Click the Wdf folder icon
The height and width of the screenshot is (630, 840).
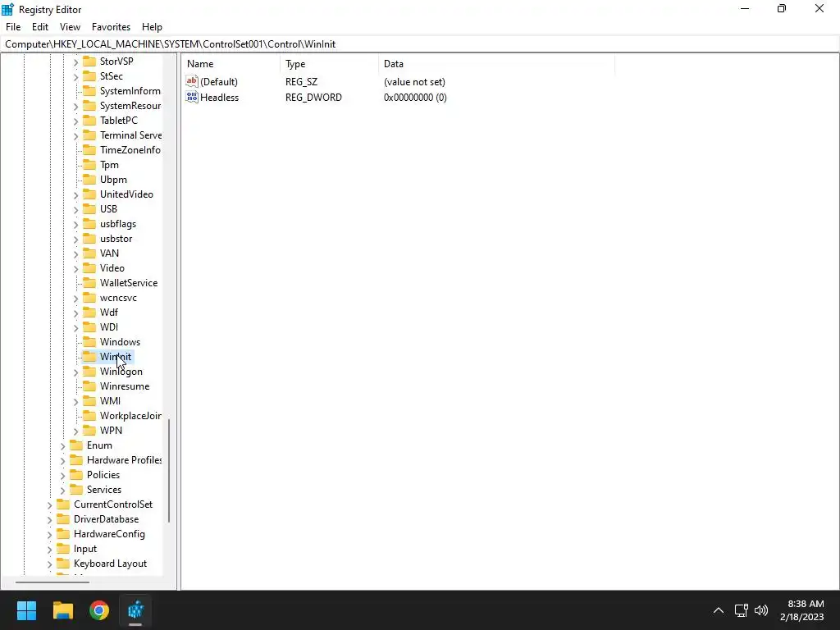tap(89, 313)
